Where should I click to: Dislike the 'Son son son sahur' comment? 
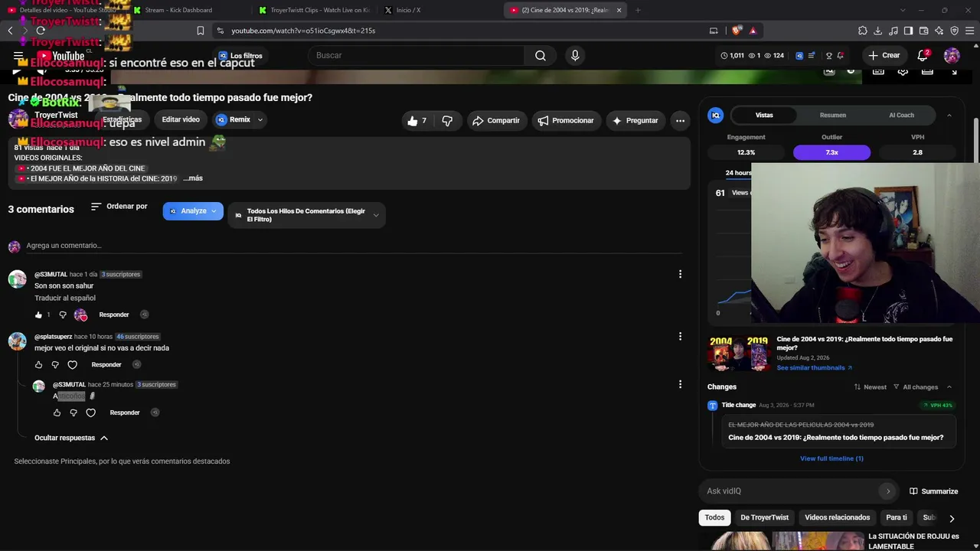63,315
